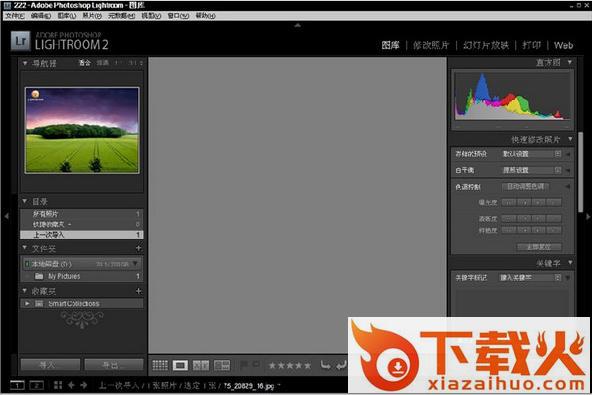Expand the Smart Collections item

click(27, 304)
